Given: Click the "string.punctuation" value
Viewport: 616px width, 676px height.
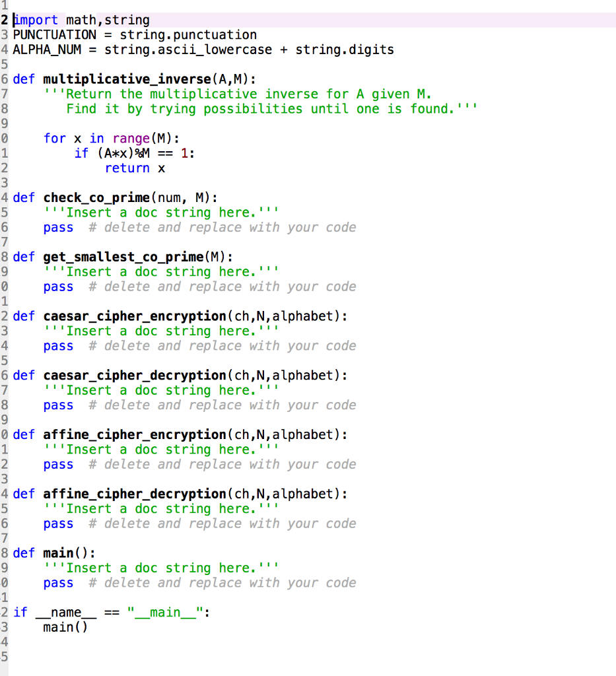Looking at the screenshot, I should (188, 34).
